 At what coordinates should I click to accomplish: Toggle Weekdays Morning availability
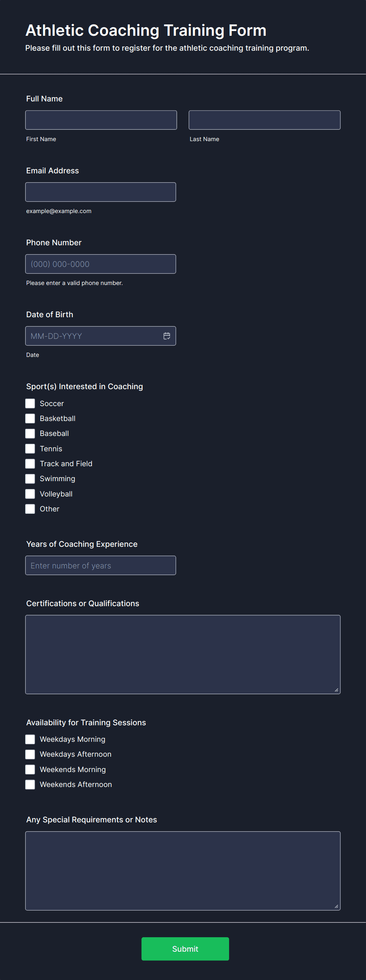point(30,739)
